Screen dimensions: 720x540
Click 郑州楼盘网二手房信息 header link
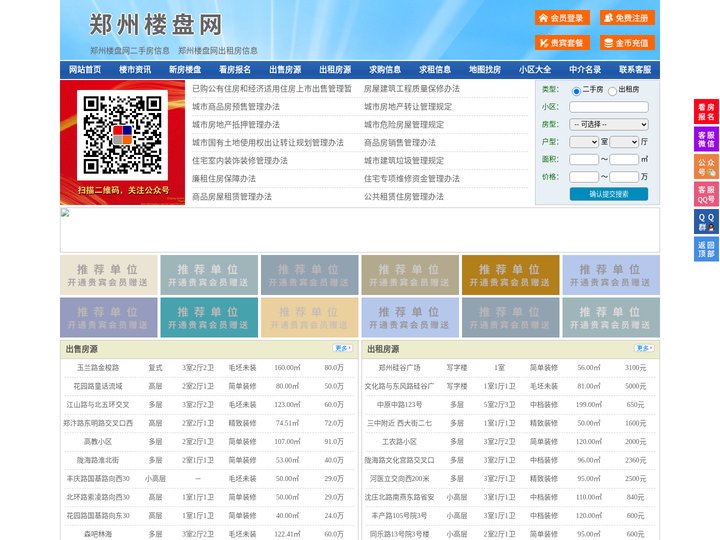(x=130, y=51)
